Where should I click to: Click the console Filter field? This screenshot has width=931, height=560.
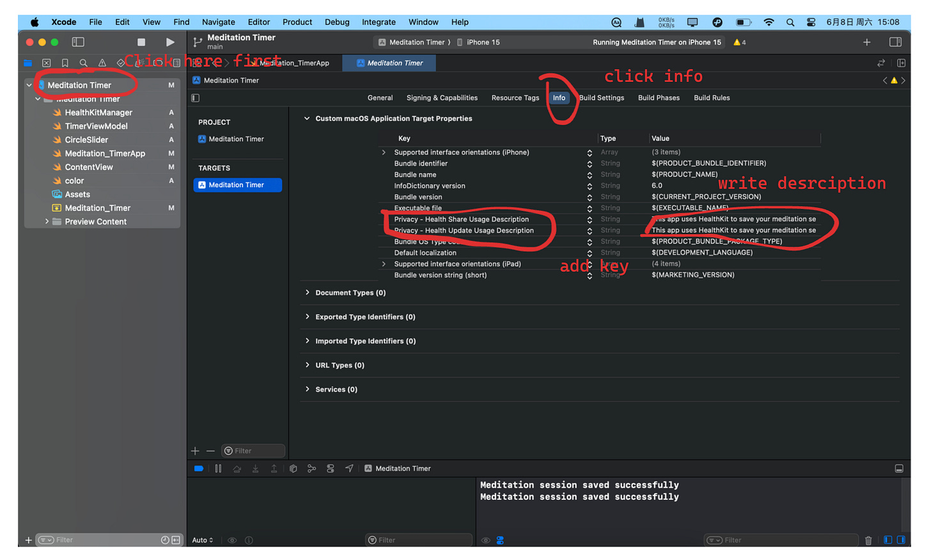781,540
